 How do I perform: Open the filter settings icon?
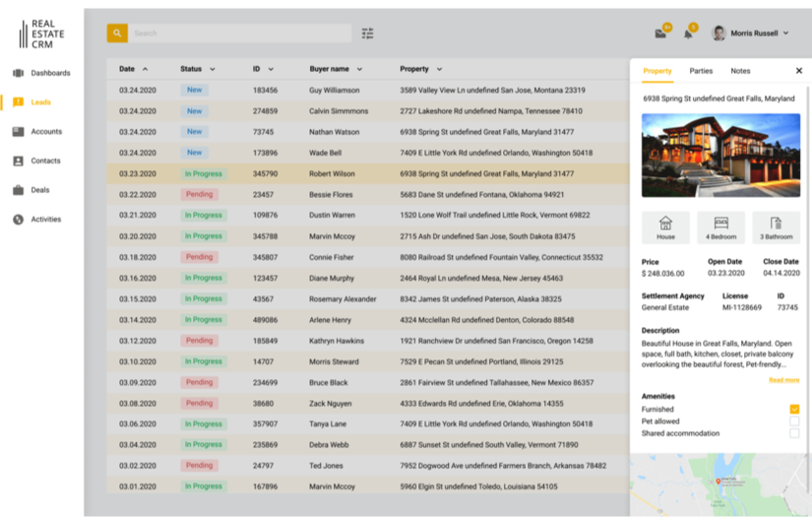[x=367, y=33]
